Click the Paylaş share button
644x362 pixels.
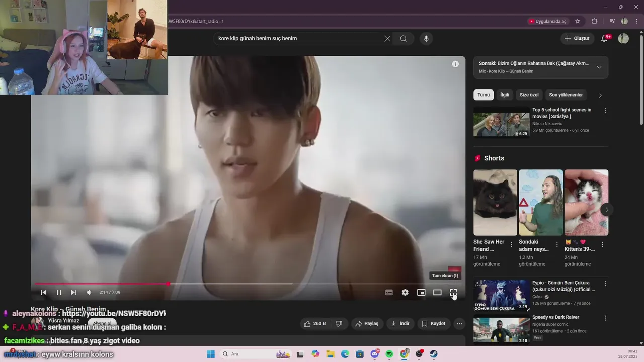(367, 324)
